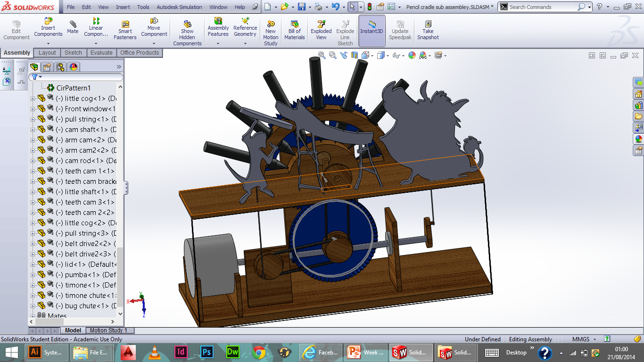The image size is (644, 362).
Task: Switch to Motion Study 1 tab
Action: pyautogui.click(x=108, y=330)
